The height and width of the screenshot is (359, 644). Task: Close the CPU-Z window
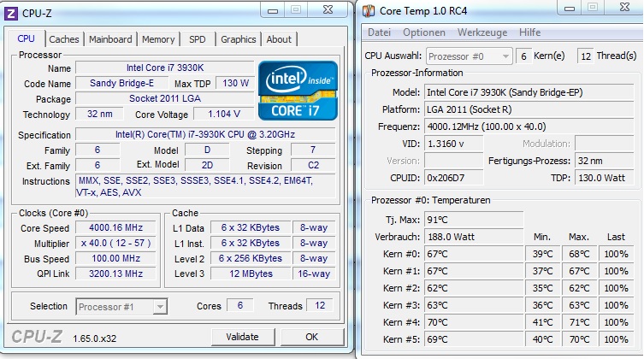click(328, 10)
